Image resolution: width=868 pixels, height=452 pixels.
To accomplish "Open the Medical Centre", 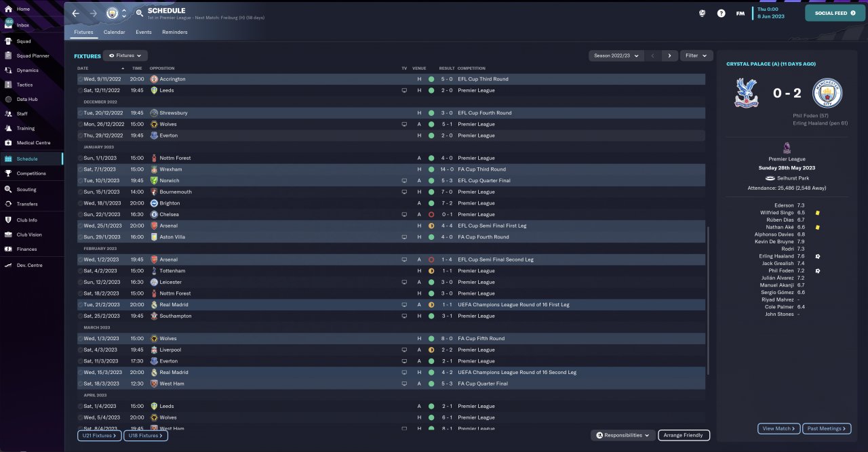I will (x=33, y=143).
